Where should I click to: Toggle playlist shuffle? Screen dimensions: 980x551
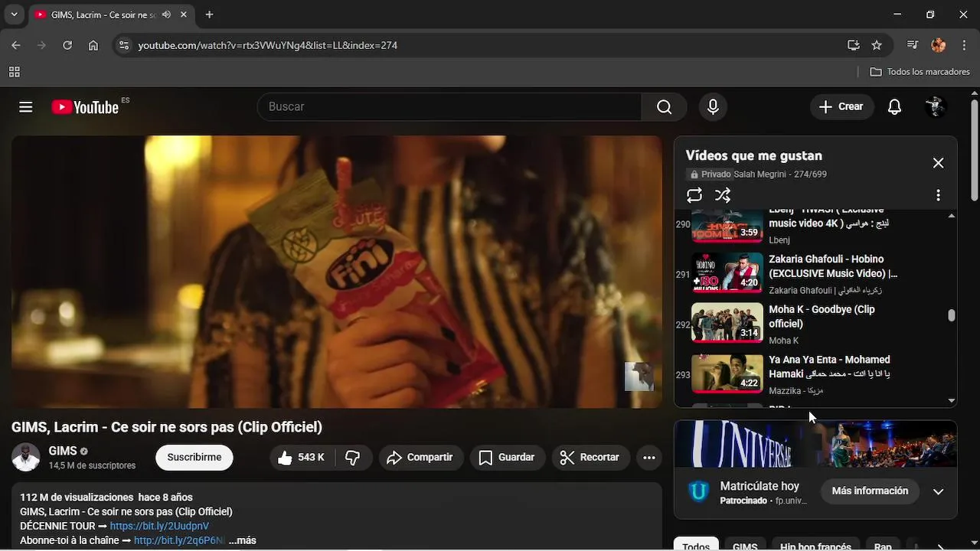(723, 196)
